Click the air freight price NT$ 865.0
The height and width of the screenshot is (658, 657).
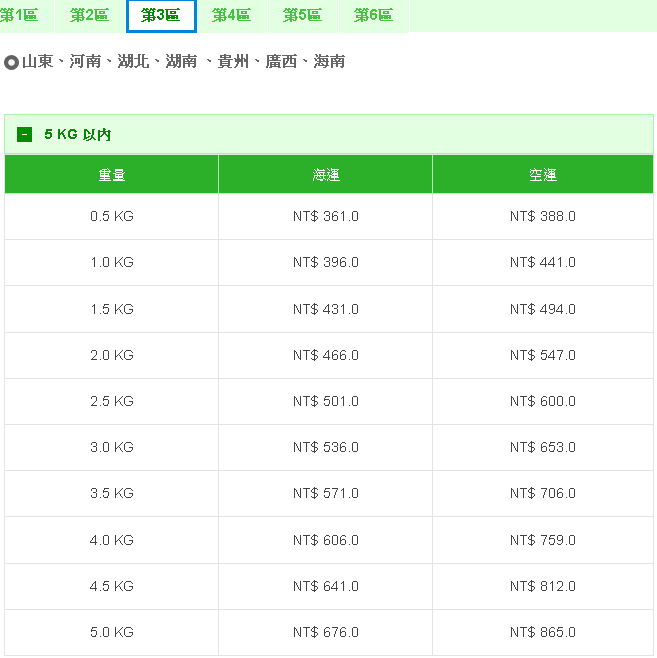tap(542, 632)
